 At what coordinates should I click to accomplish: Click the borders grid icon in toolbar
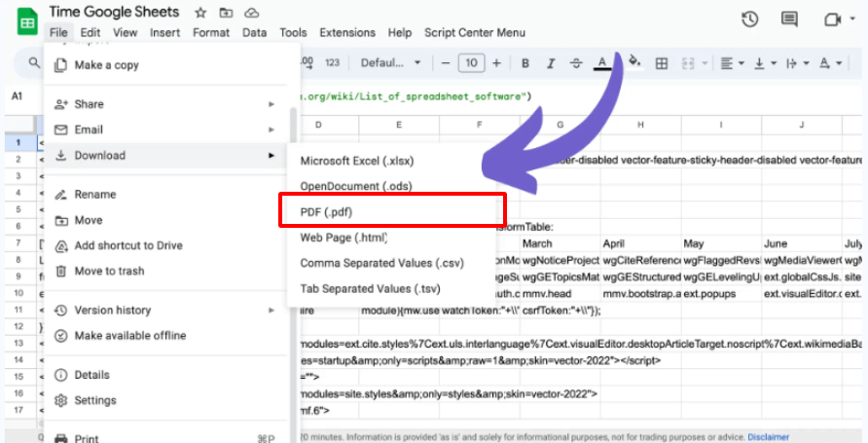tap(662, 63)
